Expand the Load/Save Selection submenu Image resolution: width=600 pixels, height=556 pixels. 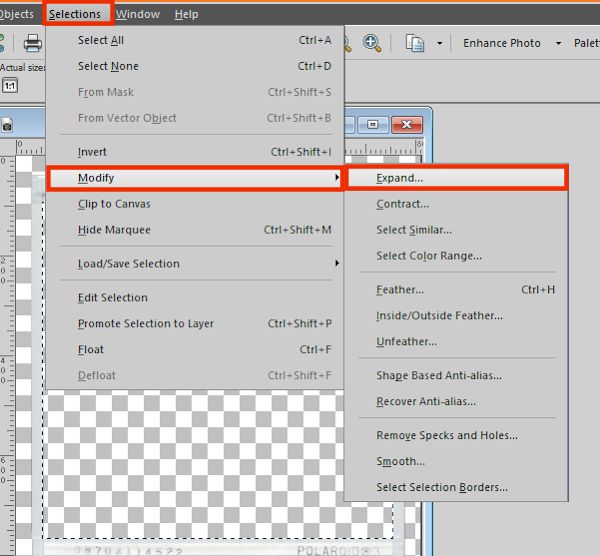pos(195,264)
